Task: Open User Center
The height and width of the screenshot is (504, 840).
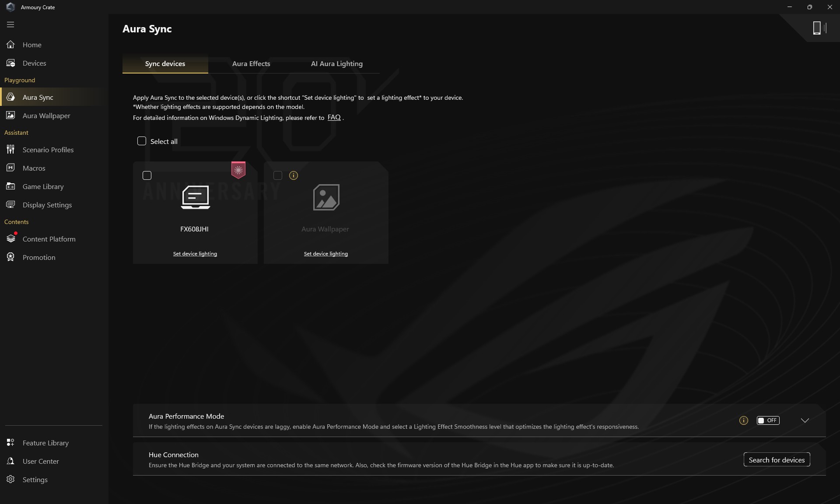Action: click(54, 461)
